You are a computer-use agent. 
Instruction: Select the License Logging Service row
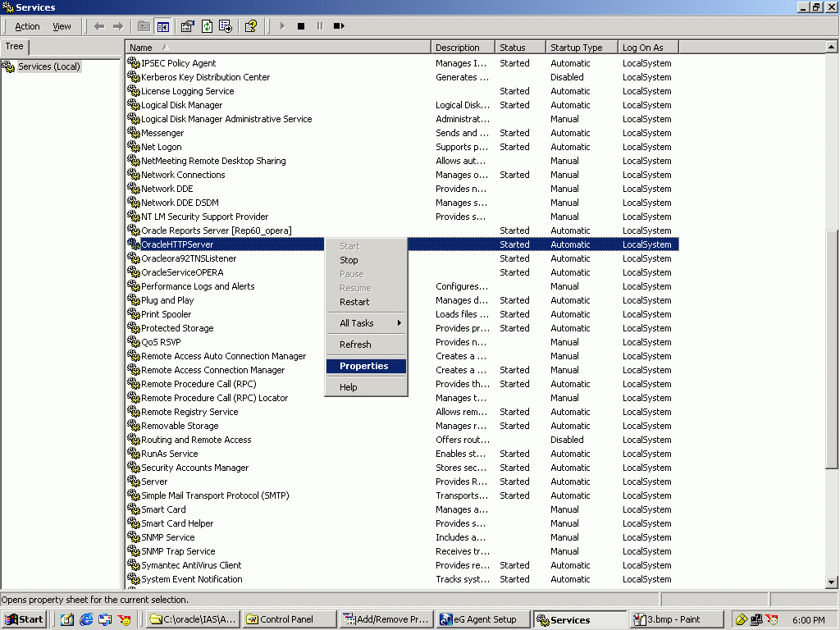(x=402, y=91)
